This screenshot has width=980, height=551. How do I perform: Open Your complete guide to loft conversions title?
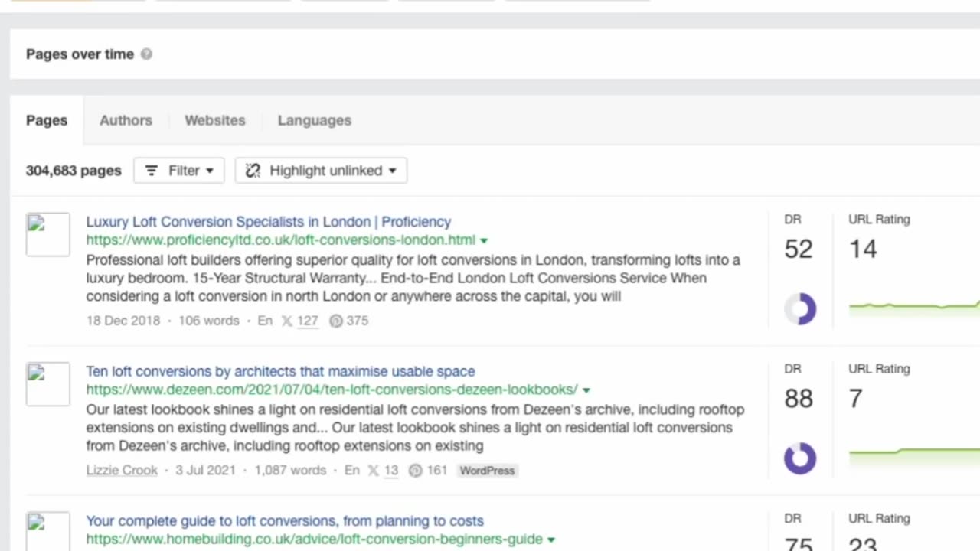pos(285,521)
